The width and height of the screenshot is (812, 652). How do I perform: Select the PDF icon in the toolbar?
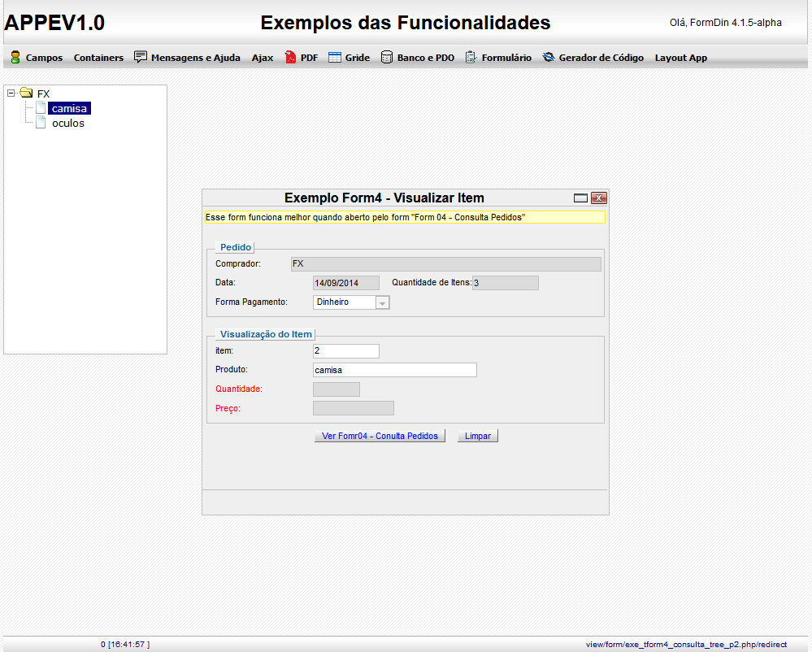(289, 57)
